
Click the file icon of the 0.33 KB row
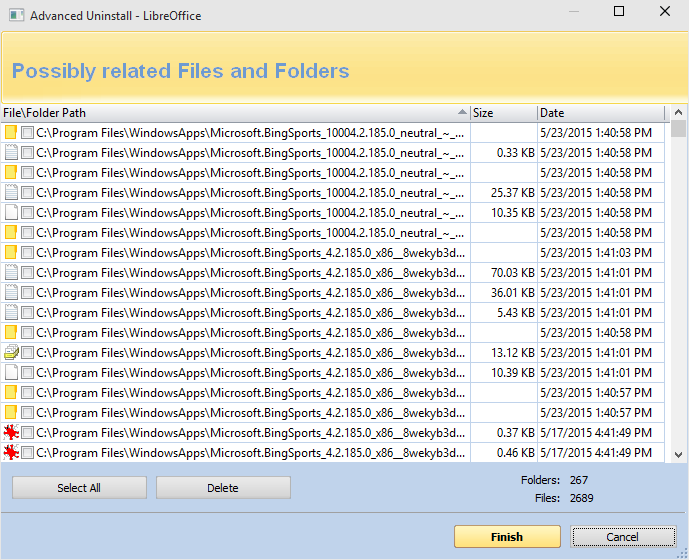(x=11, y=153)
